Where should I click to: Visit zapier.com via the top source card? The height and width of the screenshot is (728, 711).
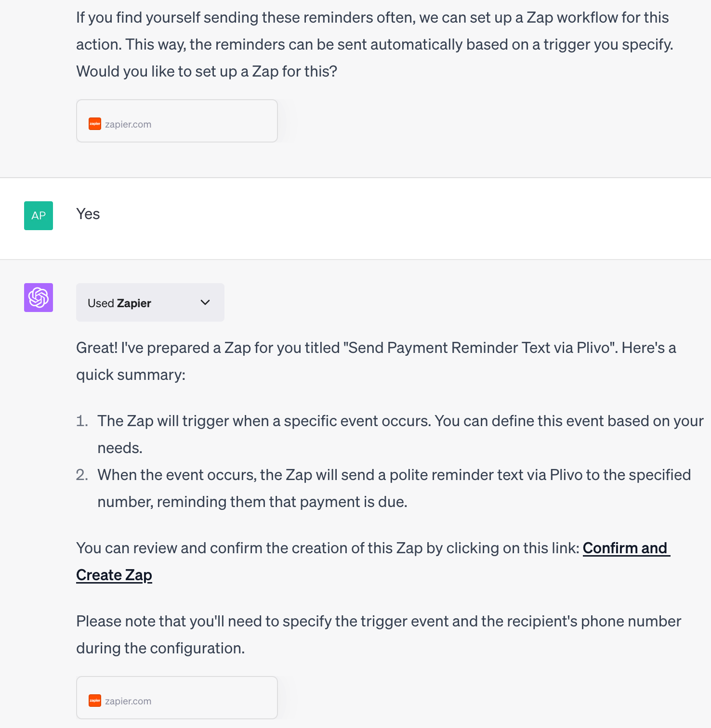(x=176, y=120)
